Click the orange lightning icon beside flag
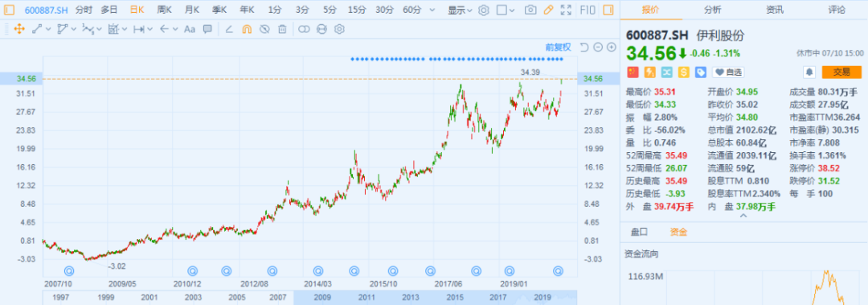The width and height of the screenshot is (868, 305). pos(649,72)
